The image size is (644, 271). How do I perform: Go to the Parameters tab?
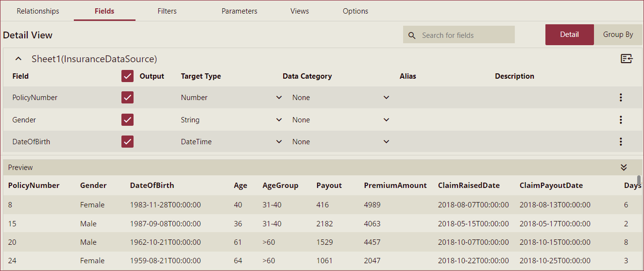click(x=239, y=11)
